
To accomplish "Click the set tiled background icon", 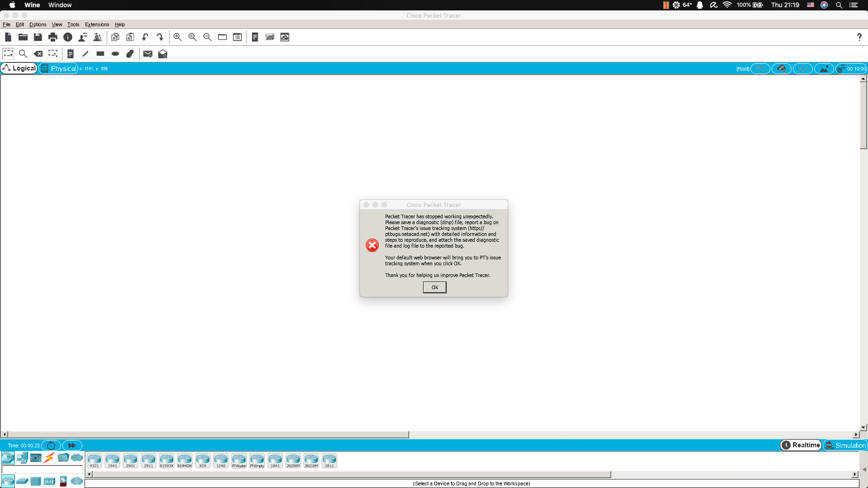I will point(824,69).
